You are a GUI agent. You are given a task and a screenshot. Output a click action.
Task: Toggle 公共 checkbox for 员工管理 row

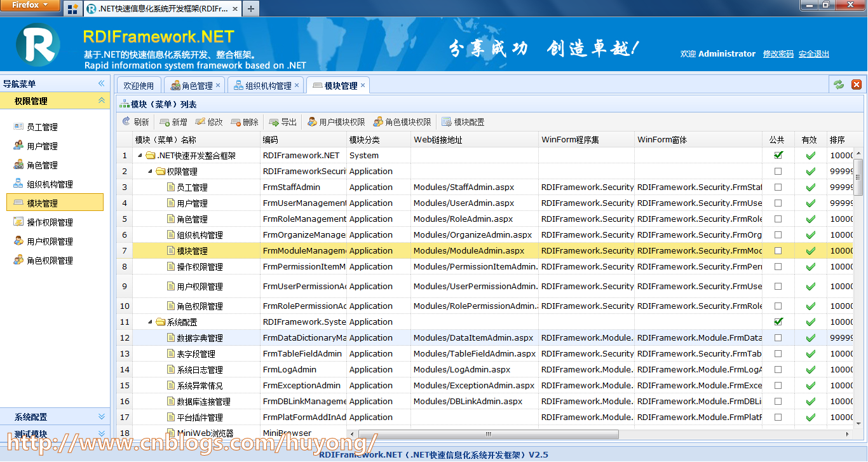778,187
